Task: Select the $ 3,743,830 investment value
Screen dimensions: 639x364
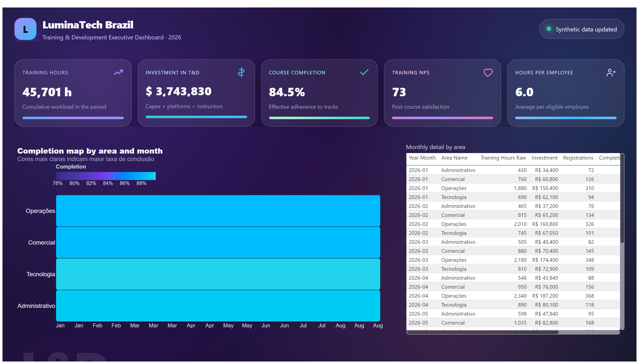Action: pyautogui.click(x=178, y=91)
